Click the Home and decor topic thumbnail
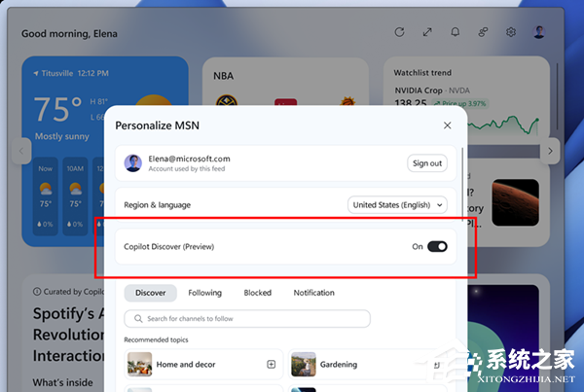 139,365
